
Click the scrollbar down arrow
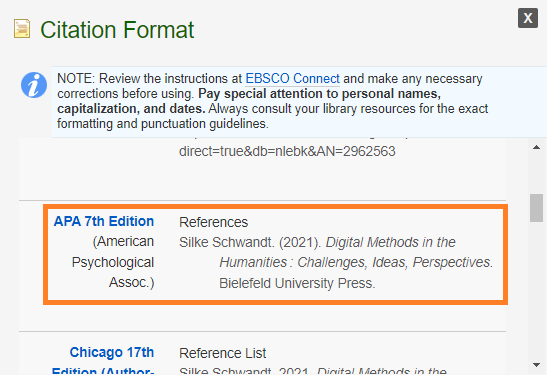[537, 365]
